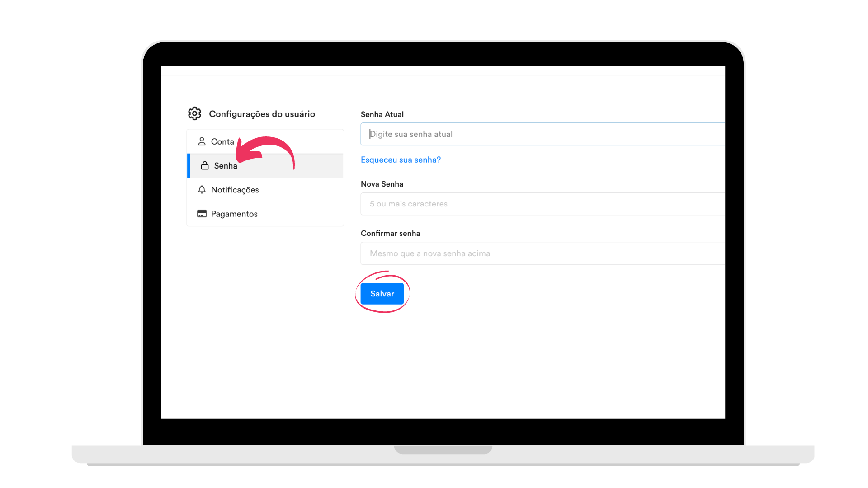Screen dimensions: 868x488
Task: Focus the 'Digite sua senha atual' field
Action: coord(542,134)
